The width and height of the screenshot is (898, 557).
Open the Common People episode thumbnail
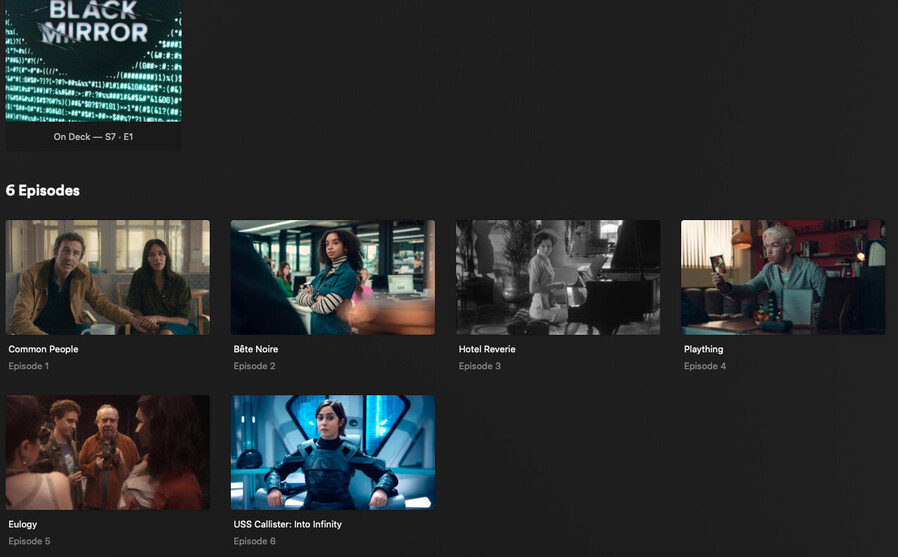(x=108, y=277)
